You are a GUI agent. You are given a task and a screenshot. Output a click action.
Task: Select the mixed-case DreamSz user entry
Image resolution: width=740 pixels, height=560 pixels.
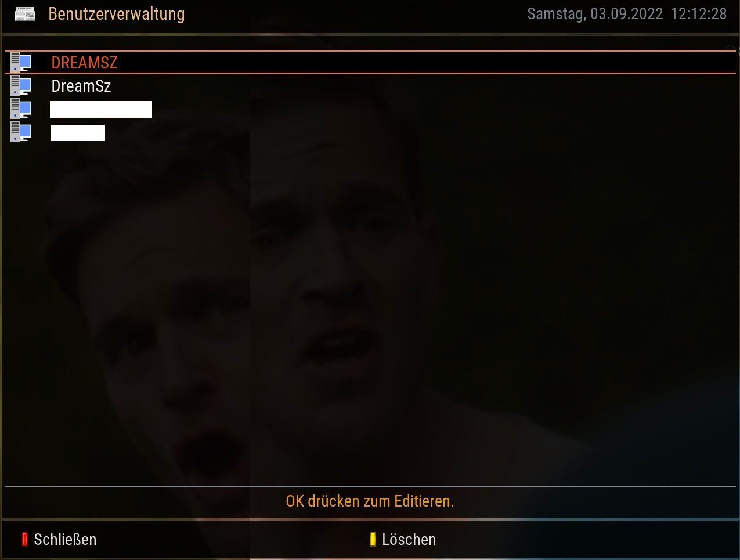(81, 86)
